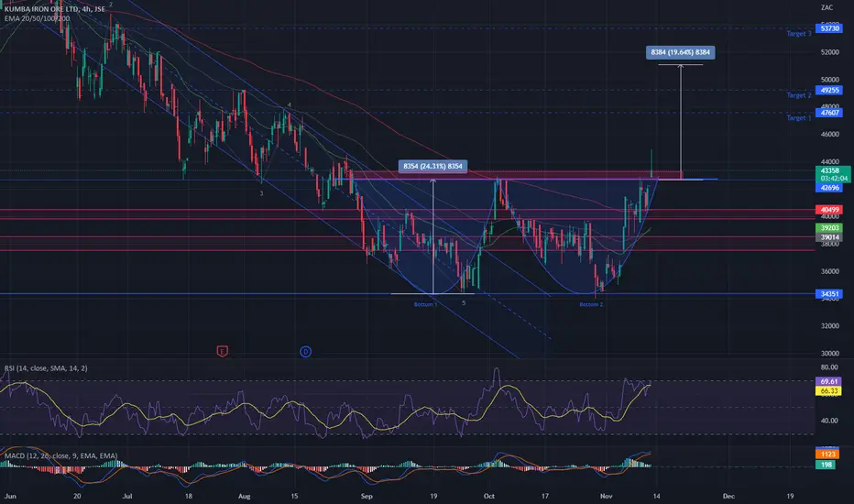
Task: Click the green 198 MACD histogram label
Action: click(827, 465)
